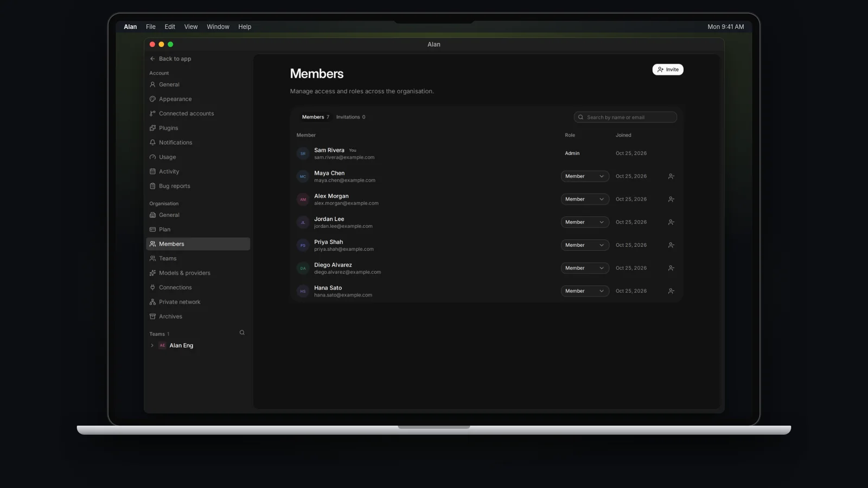Open the File menu in menu bar
Screen dimensions: 868x488
pos(151,27)
